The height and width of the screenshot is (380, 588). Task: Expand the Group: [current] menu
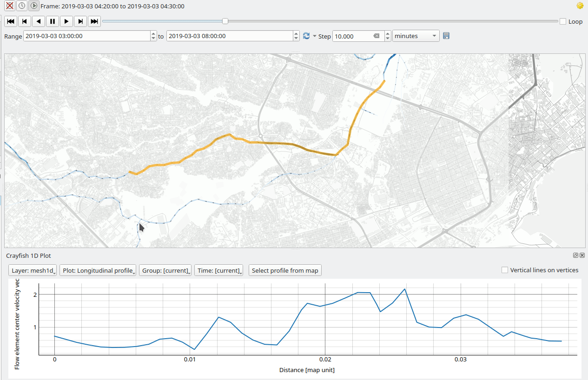tap(165, 270)
